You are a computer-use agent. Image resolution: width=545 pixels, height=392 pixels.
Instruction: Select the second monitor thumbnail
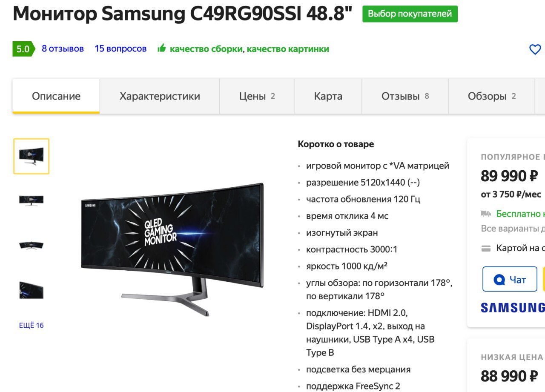click(x=31, y=200)
